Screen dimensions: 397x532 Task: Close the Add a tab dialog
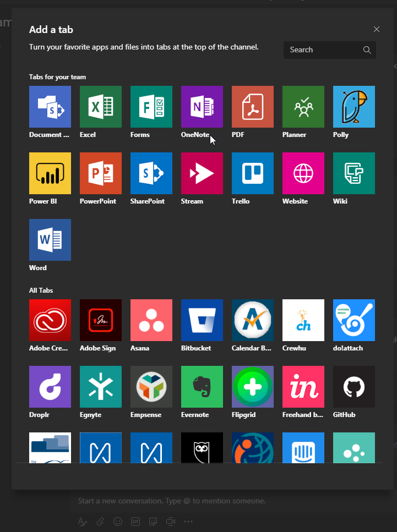click(376, 29)
